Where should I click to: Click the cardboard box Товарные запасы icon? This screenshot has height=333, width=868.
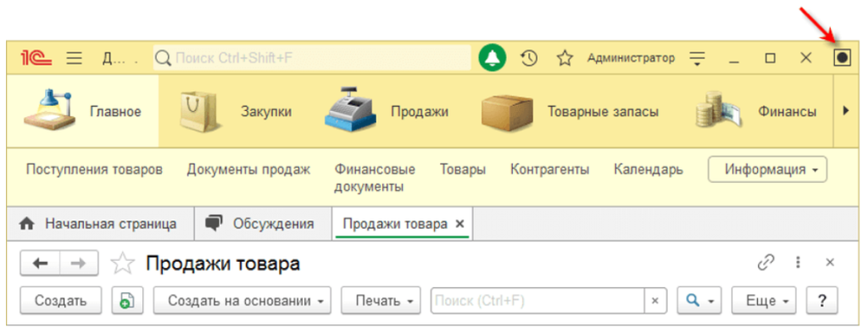(x=507, y=113)
